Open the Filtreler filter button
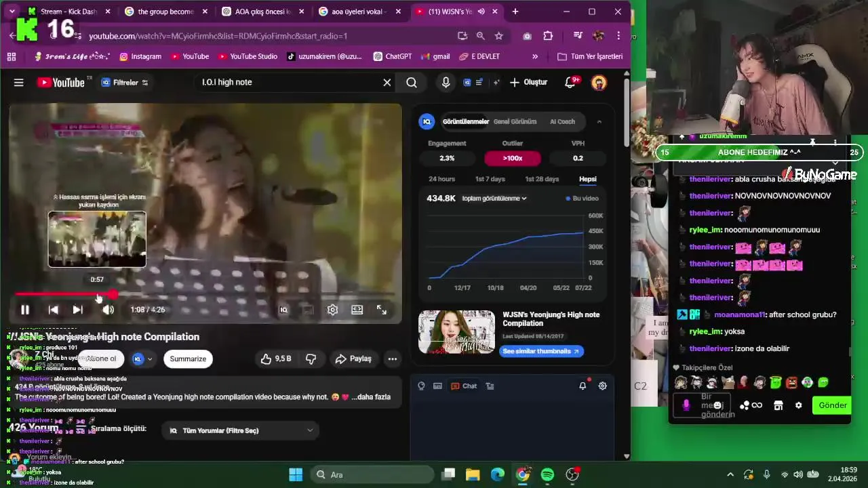This screenshot has height=488, width=868. (x=125, y=83)
